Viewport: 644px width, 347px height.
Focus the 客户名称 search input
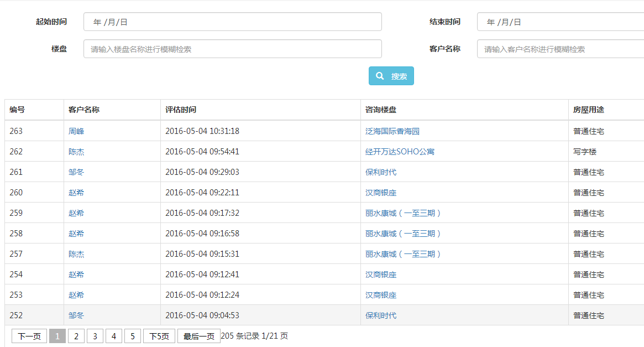click(x=559, y=49)
